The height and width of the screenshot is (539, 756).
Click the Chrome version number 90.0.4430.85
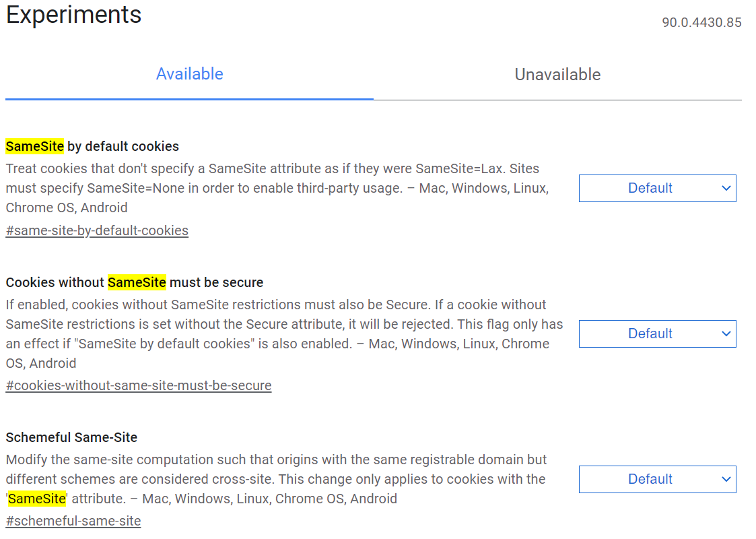click(x=701, y=23)
